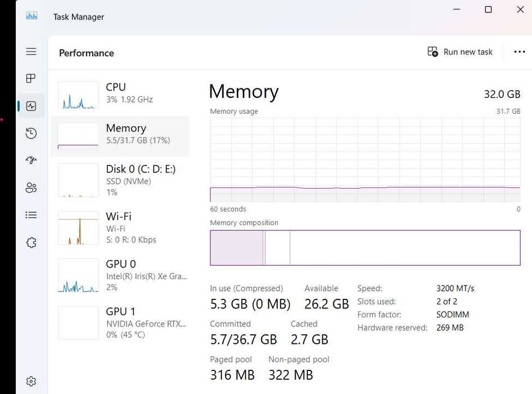
Task: Open the three-dots more options menu
Action: click(x=520, y=52)
